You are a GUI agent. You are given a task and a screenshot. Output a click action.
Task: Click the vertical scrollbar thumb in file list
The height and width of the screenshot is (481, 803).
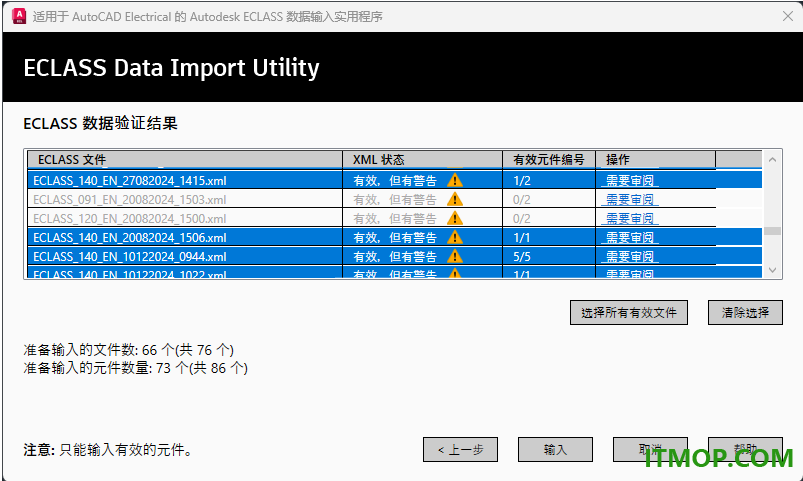tap(772, 231)
